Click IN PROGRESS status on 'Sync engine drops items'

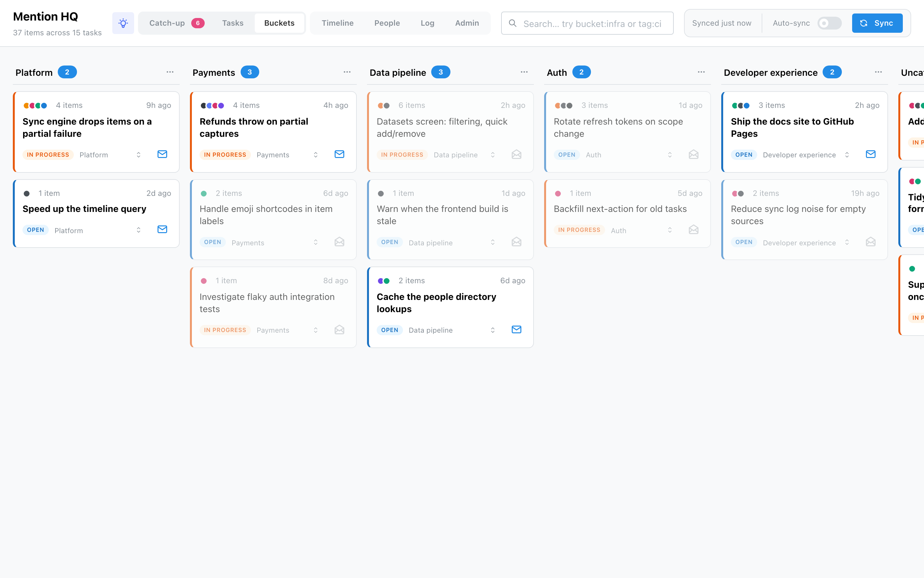point(48,154)
